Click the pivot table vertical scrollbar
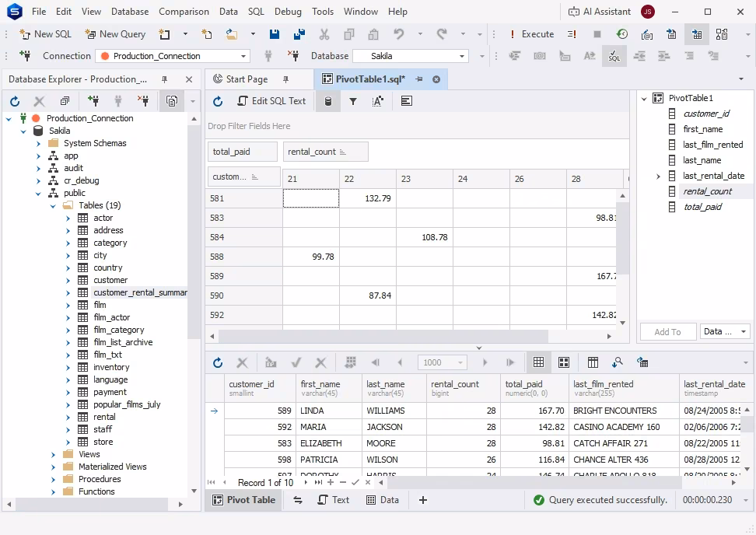756x535 pixels. pos(622,238)
